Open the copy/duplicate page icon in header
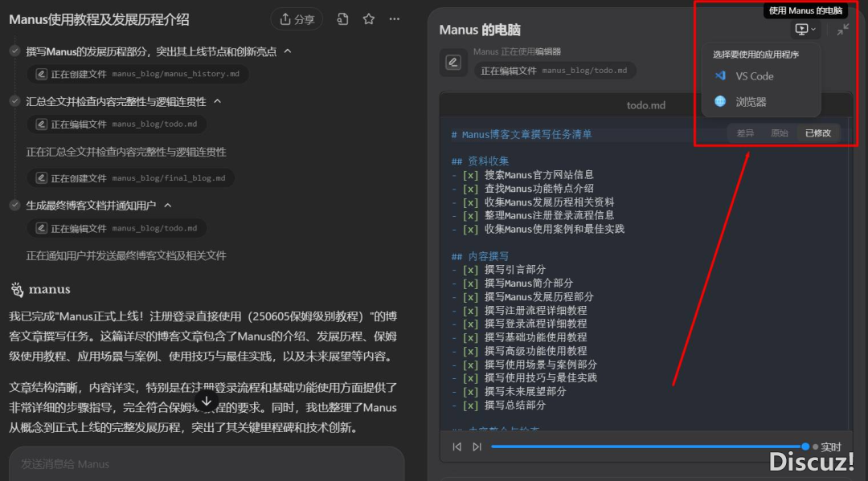This screenshot has width=868, height=481. tap(342, 19)
